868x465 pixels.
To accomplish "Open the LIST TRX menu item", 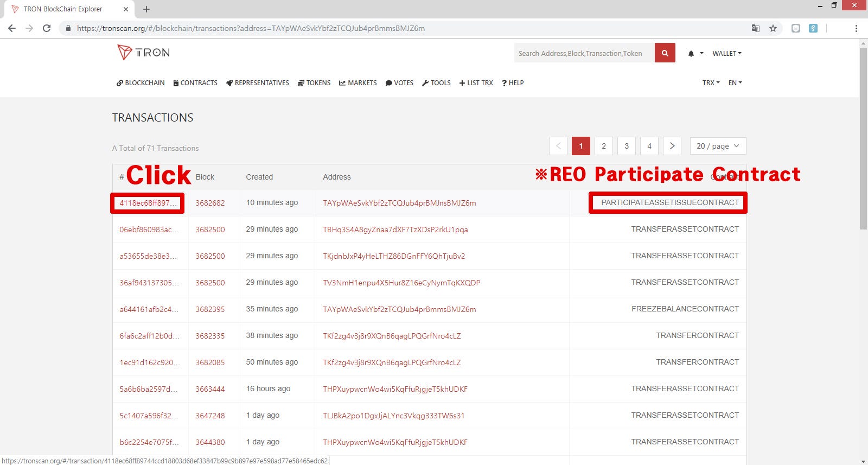I will tap(476, 83).
